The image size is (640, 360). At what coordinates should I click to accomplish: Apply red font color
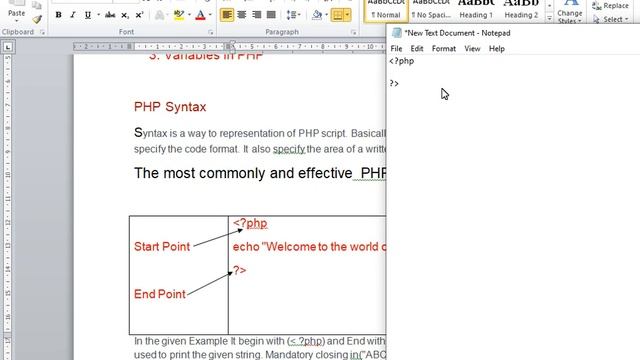pos(200,15)
